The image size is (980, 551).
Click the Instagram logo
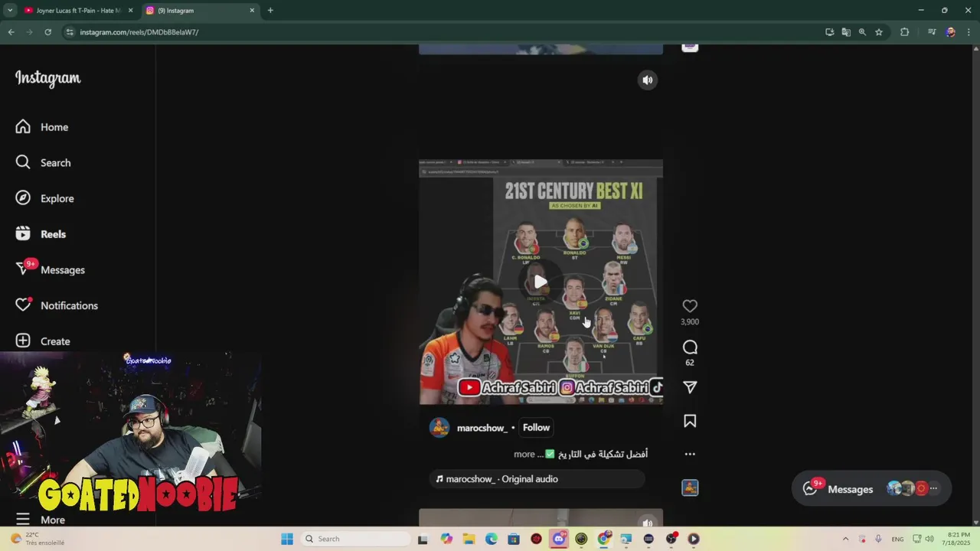47,78
